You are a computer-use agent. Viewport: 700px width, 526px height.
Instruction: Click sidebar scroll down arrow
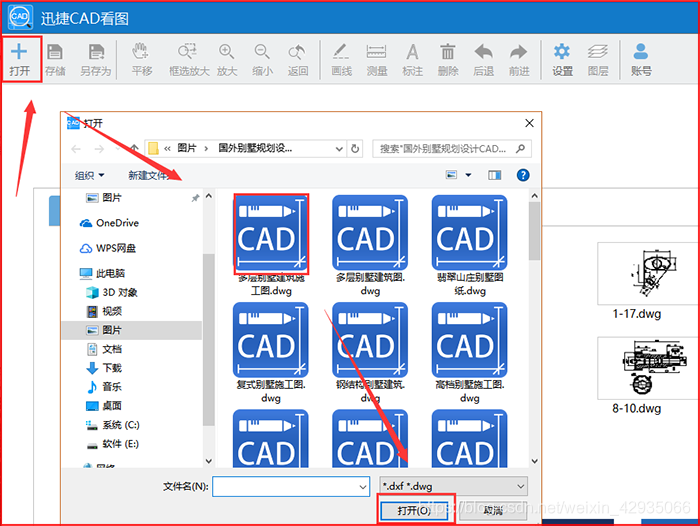click(x=208, y=461)
